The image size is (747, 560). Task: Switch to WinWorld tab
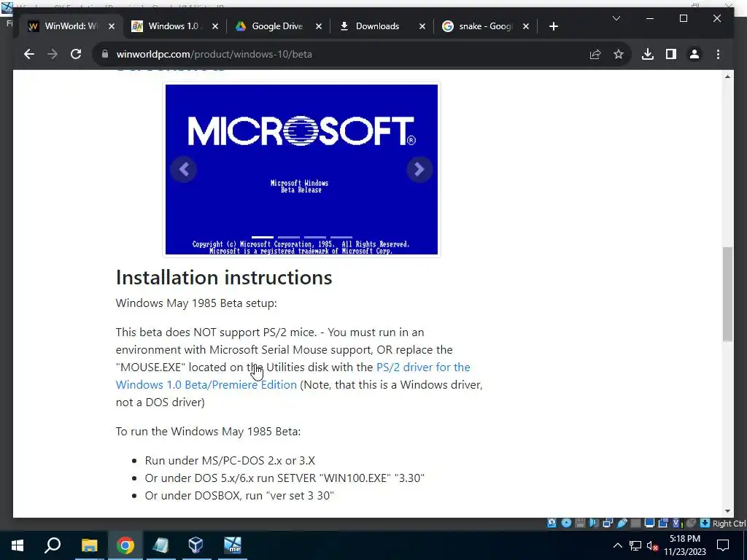point(71,26)
